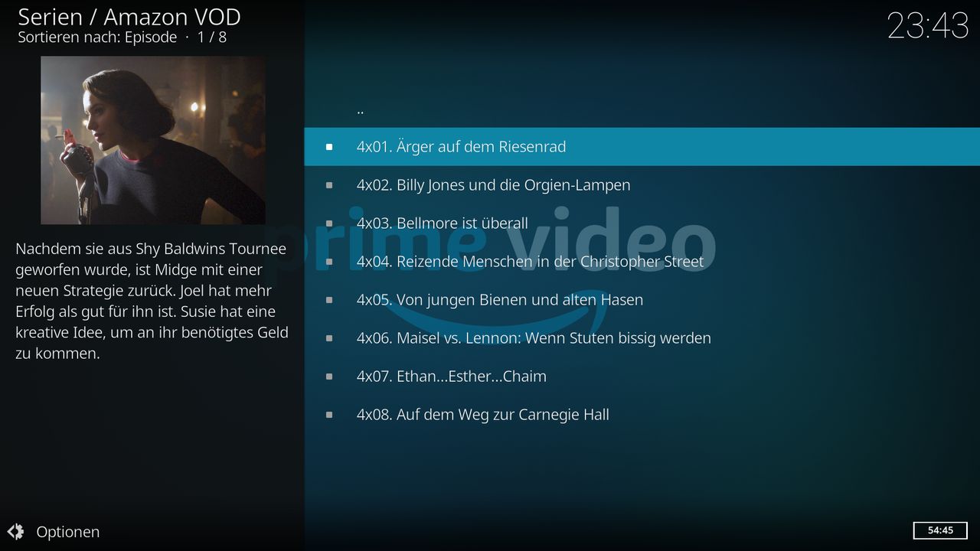Screen dimensions: 980x551
Task: Click the episode plot description text
Action: coord(152,301)
